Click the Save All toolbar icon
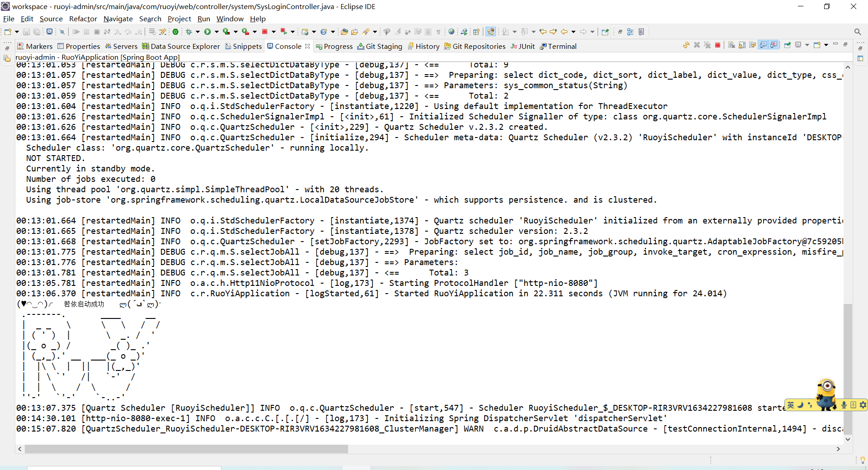 click(x=37, y=32)
